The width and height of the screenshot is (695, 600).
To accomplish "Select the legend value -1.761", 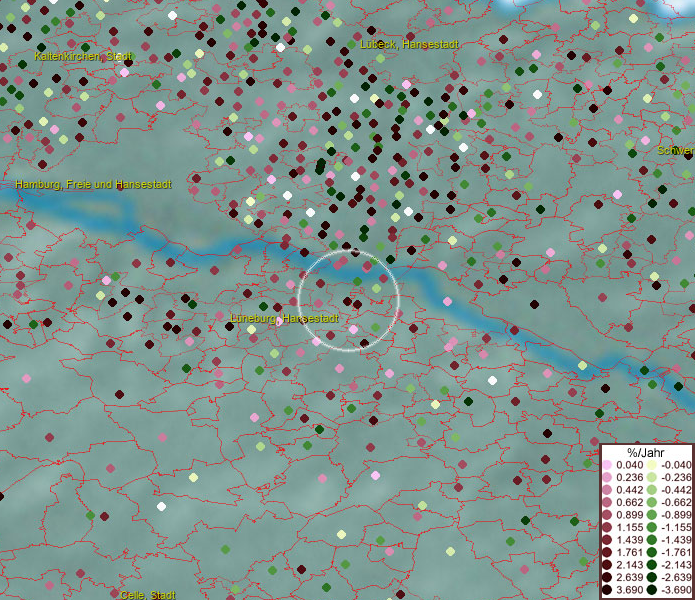I will tap(676, 552).
